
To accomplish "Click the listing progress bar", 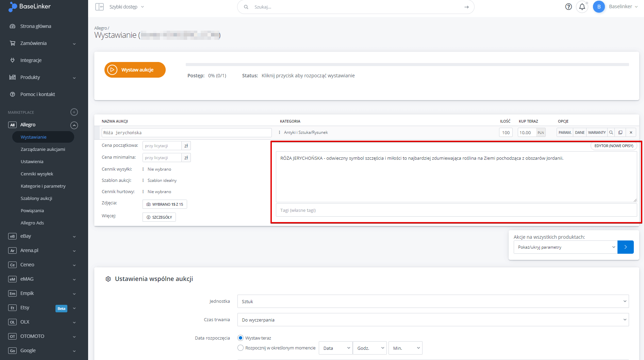I will tap(407, 64).
